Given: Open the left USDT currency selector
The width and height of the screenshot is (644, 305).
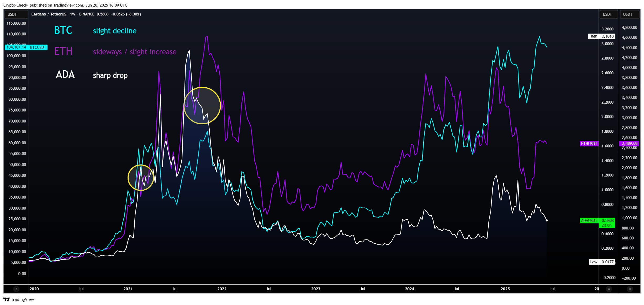Looking at the screenshot, I should point(16,14).
